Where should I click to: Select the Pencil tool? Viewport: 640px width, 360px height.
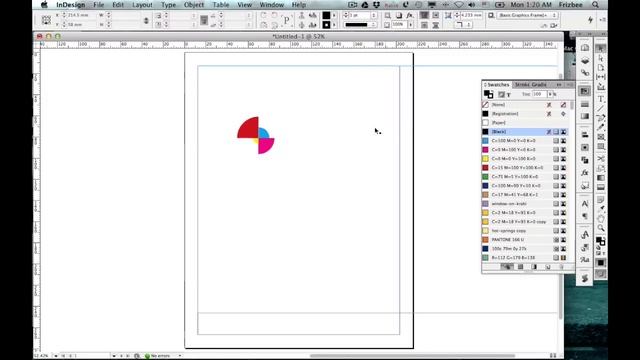click(600, 127)
